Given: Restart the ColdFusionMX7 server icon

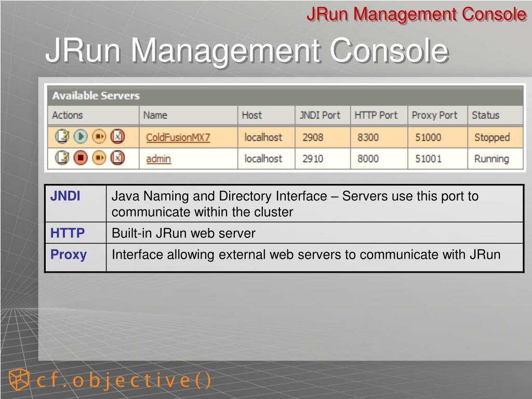Looking at the screenshot, I should 99,137.
